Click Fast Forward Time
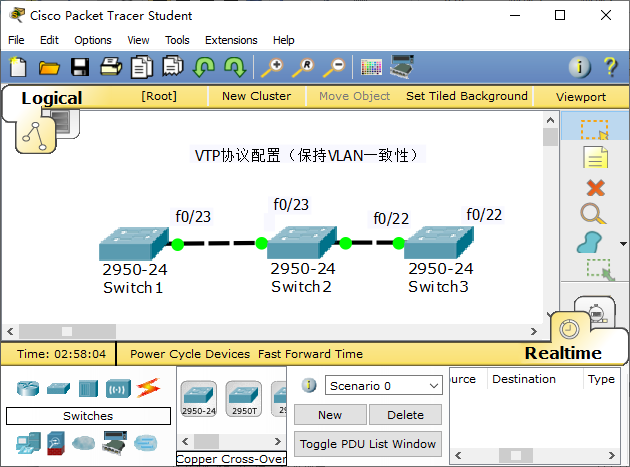 click(x=310, y=354)
